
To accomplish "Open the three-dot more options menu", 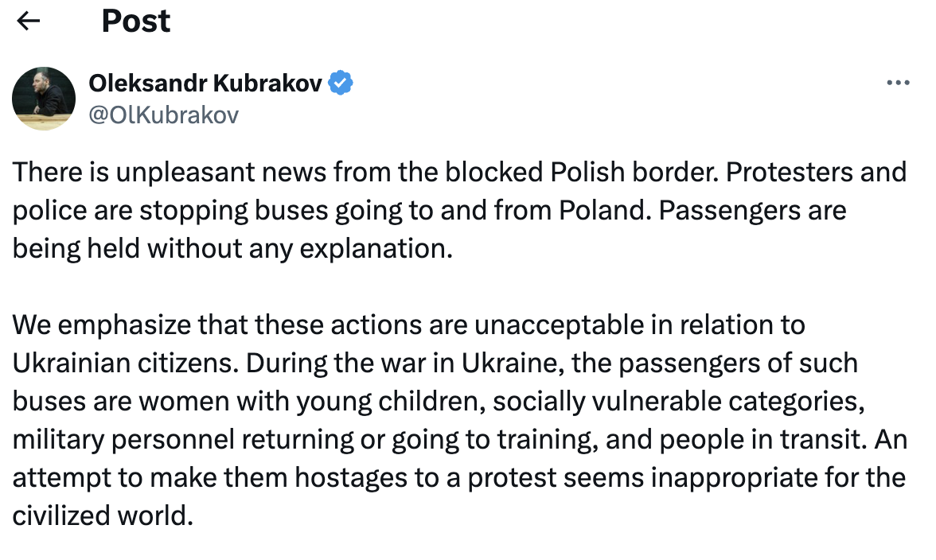I will 898,83.
